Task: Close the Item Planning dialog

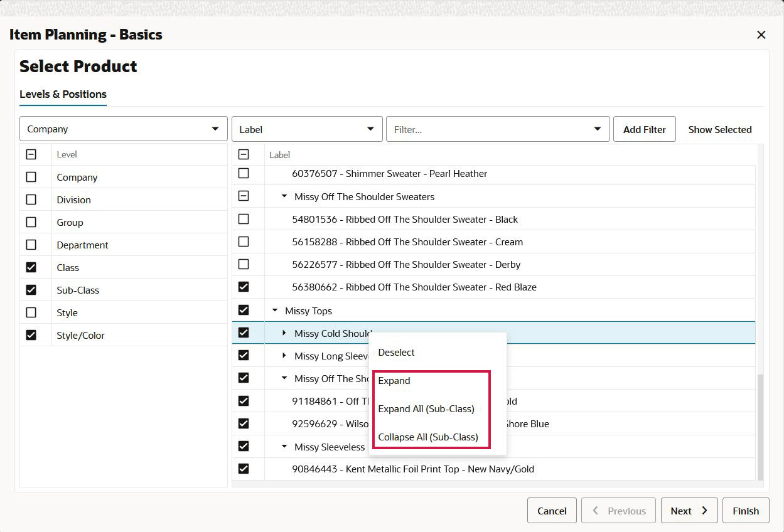Action: tap(761, 35)
